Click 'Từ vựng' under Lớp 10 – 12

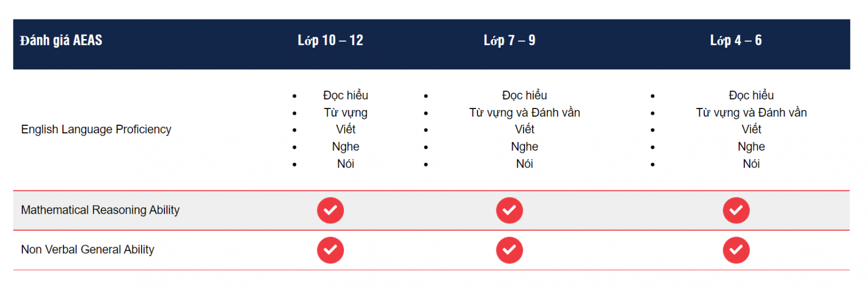pos(346,113)
